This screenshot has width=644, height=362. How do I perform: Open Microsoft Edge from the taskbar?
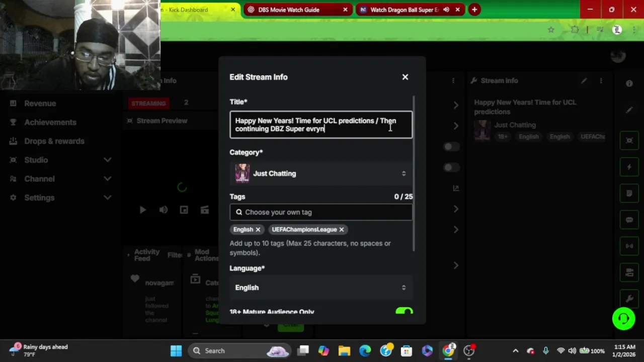click(x=365, y=350)
